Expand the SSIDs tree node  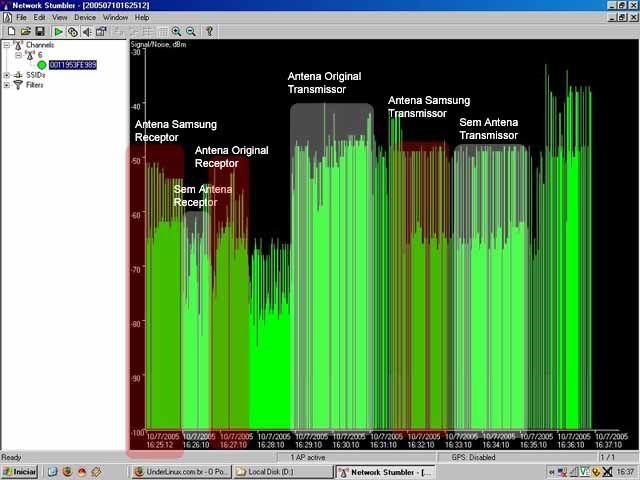[x=7, y=75]
